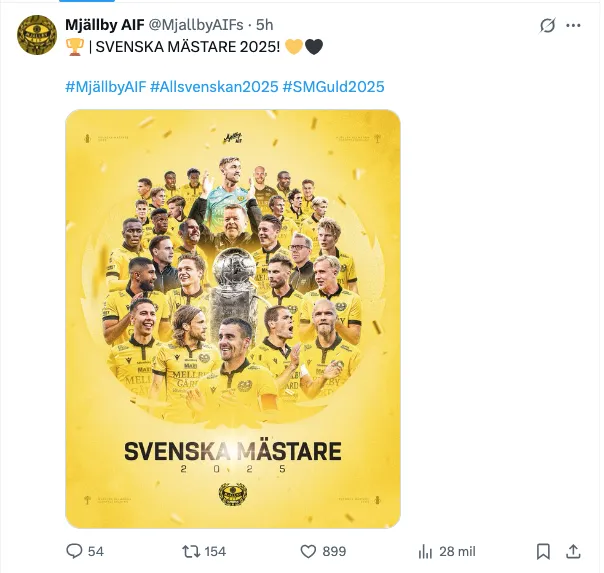Open the three-dot more options menu
The height and width of the screenshot is (573, 604).
tap(573, 25)
